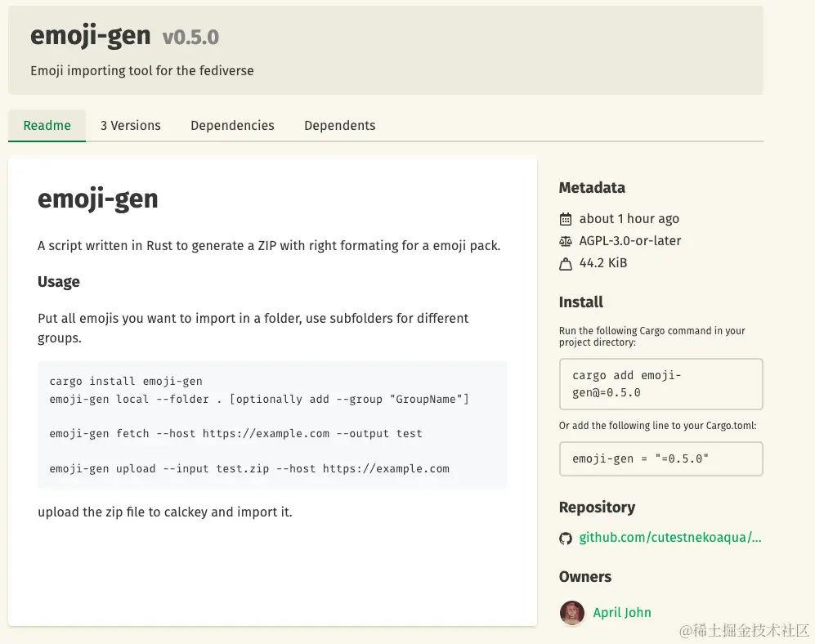
Task: Click the emoji-gen crate title in header
Action: pyautogui.click(x=91, y=36)
